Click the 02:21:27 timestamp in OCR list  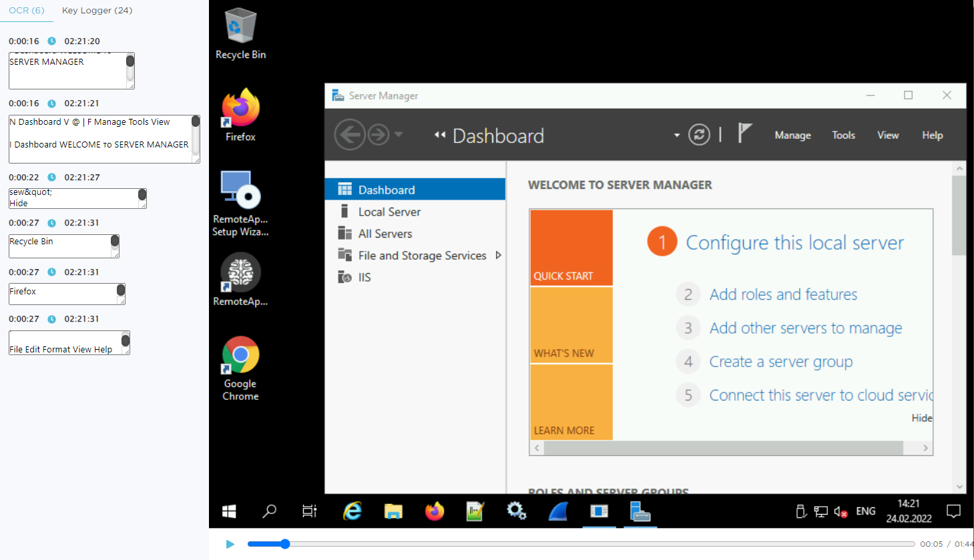click(x=82, y=178)
